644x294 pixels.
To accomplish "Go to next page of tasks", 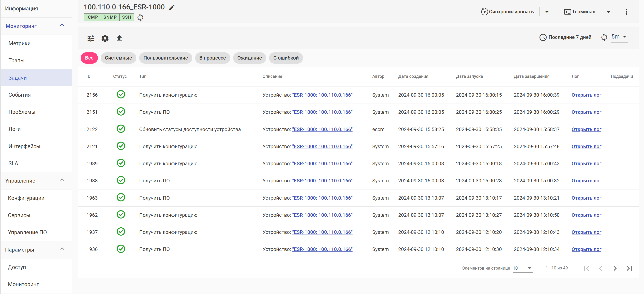I will click(x=615, y=268).
